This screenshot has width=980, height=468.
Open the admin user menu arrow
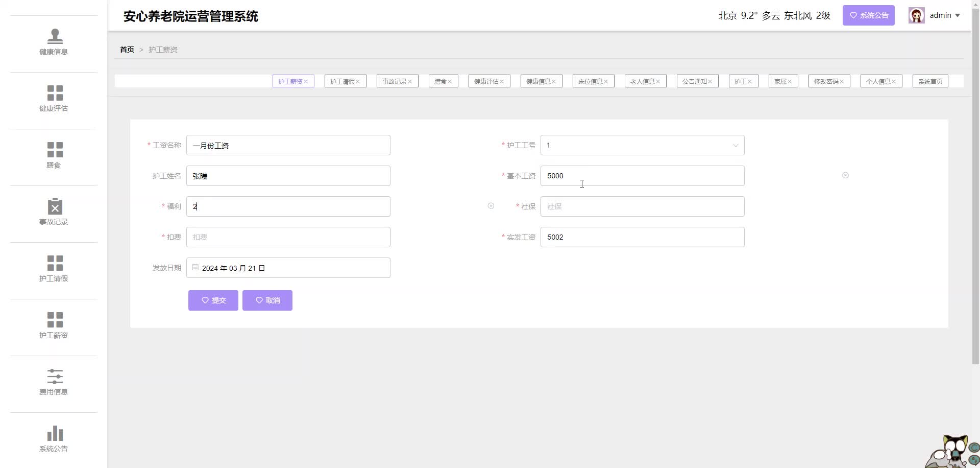pyautogui.click(x=958, y=15)
